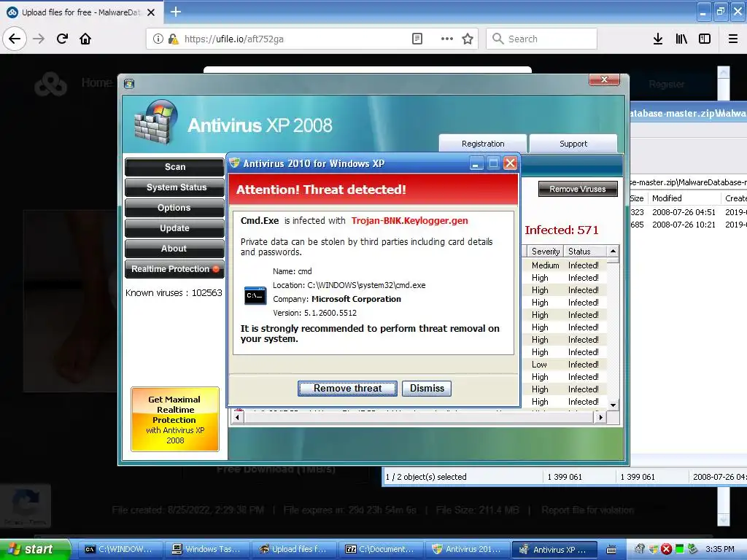Click the Antivirus XP 2008 firewall shield logo
Viewport: 747px width, 560px height.
(x=156, y=122)
